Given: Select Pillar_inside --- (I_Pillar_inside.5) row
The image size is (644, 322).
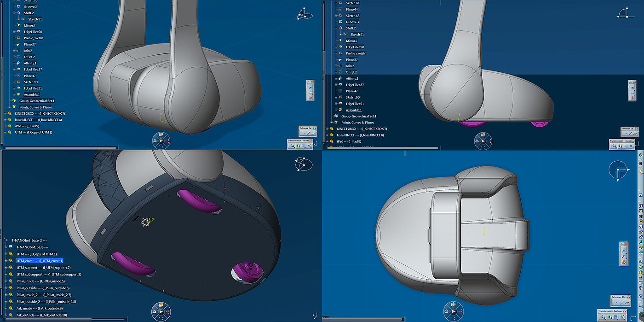Looking at the screenshot, I should [x=40, y=281].
